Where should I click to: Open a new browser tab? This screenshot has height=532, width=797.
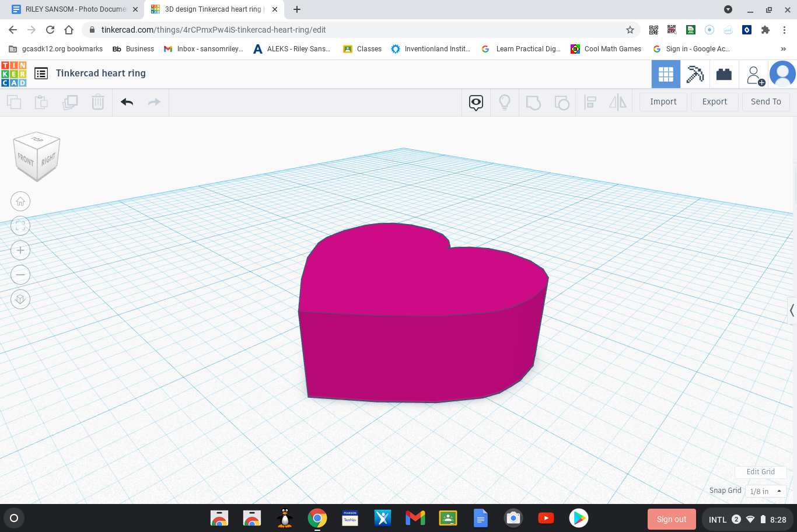coord(297,9)
